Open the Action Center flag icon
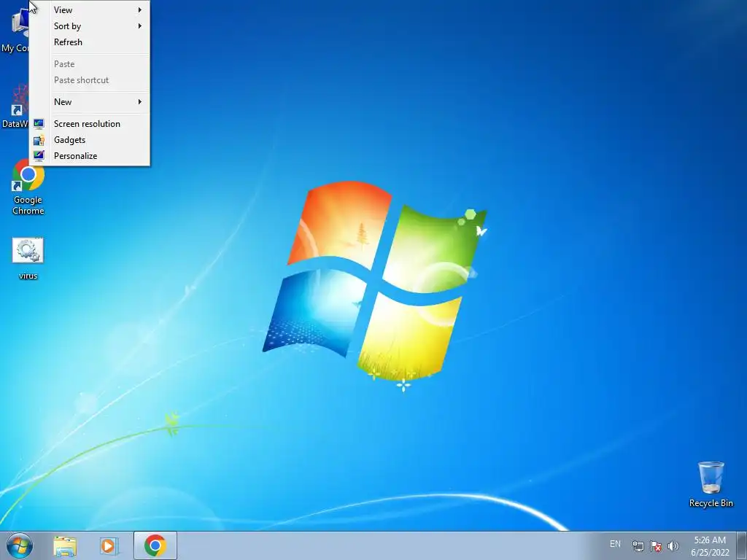The width and height of the screenshot is (747, 560). [656, 546]
